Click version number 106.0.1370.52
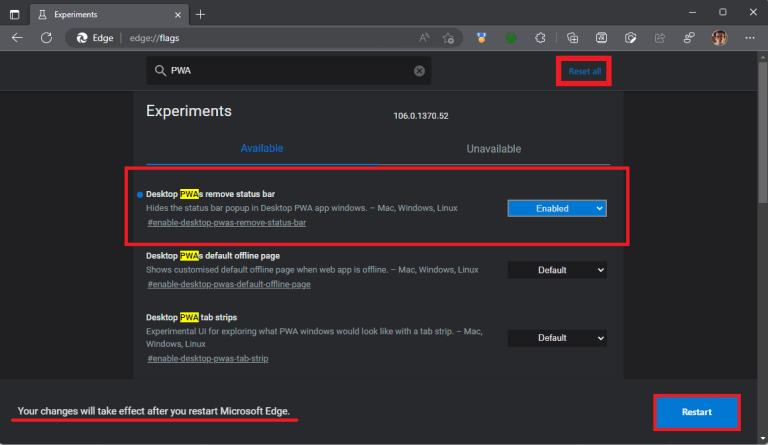The width and height of the screenshot is (768, 445). 421,116
